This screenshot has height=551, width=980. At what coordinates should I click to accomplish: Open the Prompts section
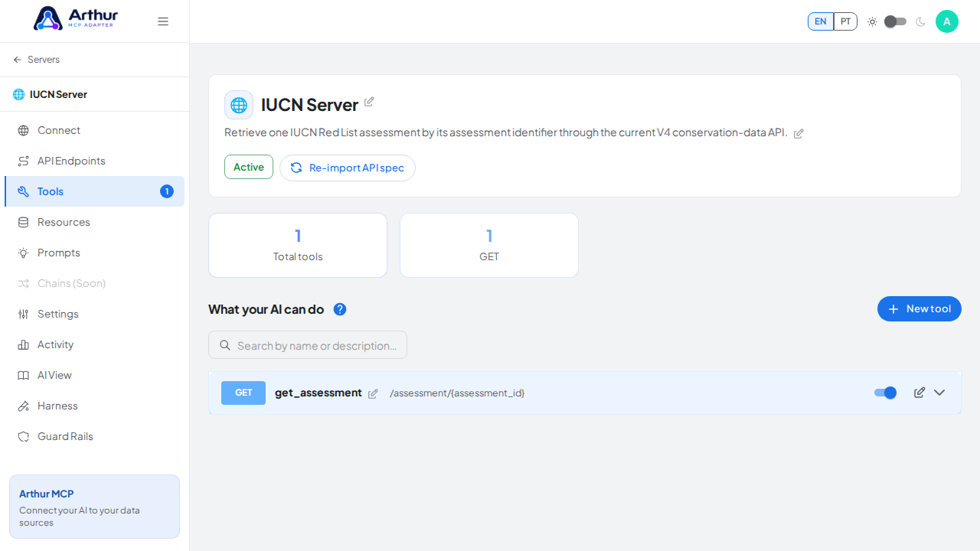94,253
